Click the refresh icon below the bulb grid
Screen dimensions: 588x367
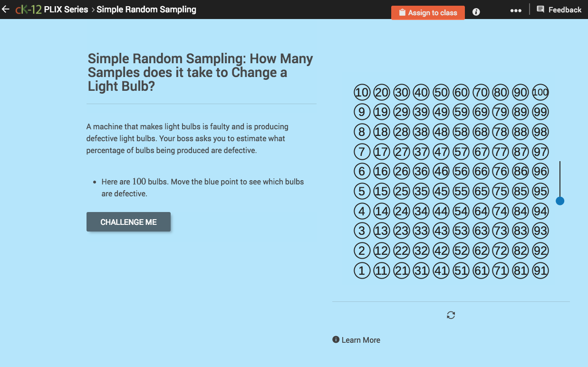tap(451, 315)
